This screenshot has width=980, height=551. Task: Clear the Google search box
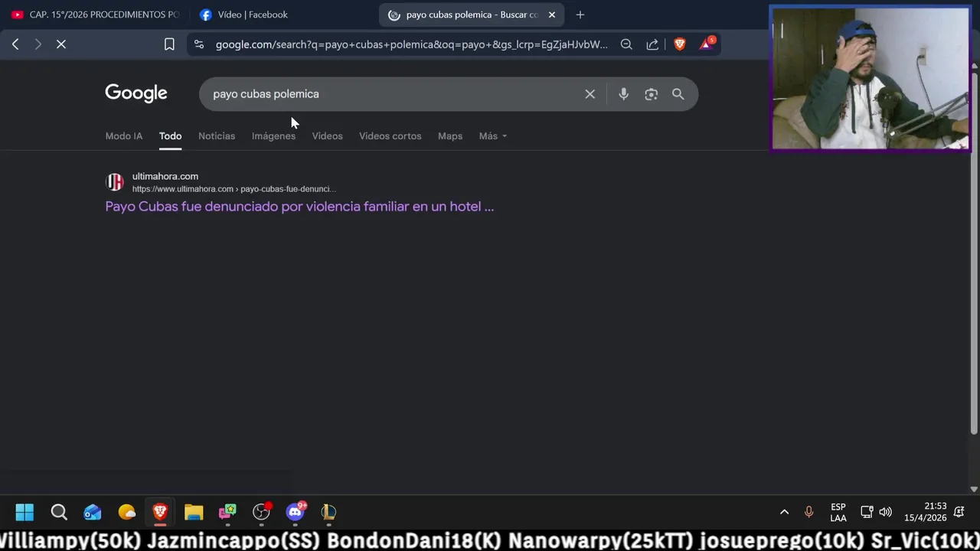[x=590, y=94]
